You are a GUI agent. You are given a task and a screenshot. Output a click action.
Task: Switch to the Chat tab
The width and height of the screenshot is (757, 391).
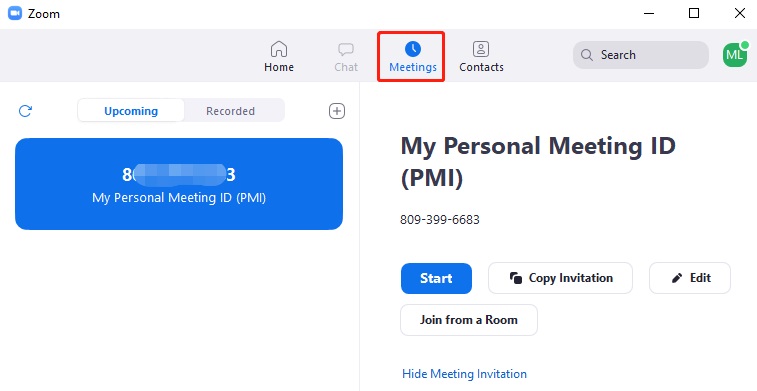click(x=346, y=57)
